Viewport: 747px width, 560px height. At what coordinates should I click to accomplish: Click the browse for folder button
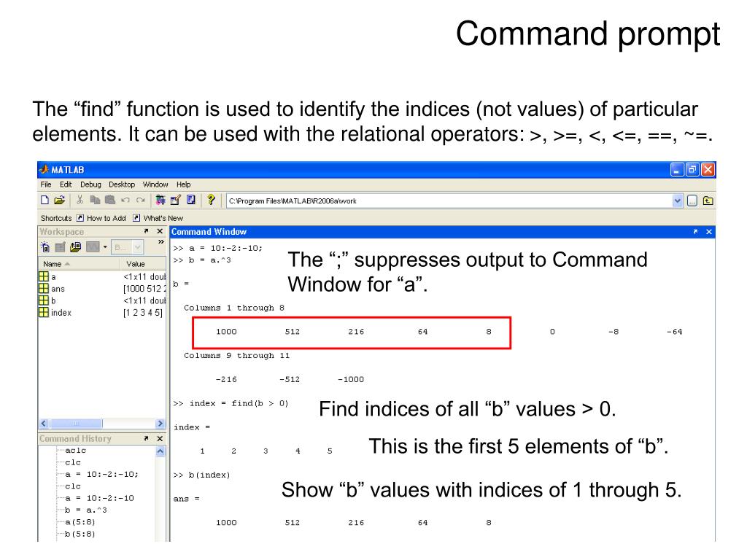pos(692,201)
